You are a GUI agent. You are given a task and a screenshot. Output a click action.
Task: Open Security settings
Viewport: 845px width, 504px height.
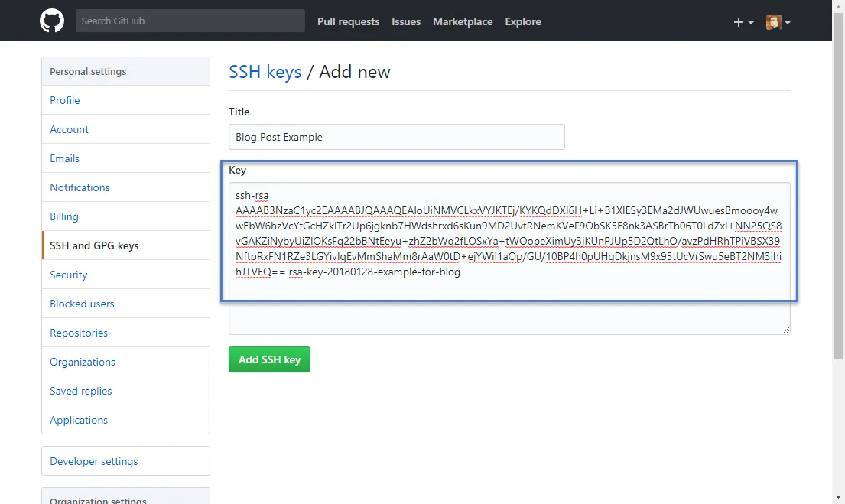[125, 275]
